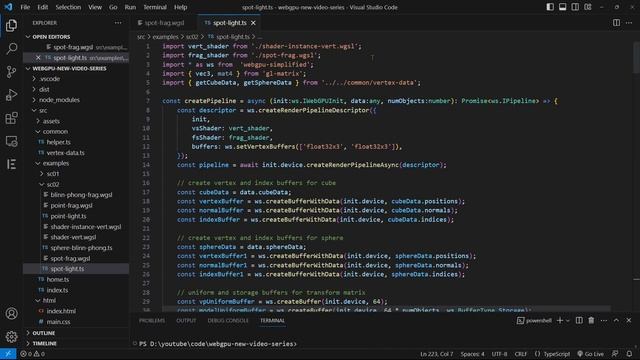Screen dimensions: 640x360
Task: Open the Explorer view in the activity bar
Action: tap(11, 26)
